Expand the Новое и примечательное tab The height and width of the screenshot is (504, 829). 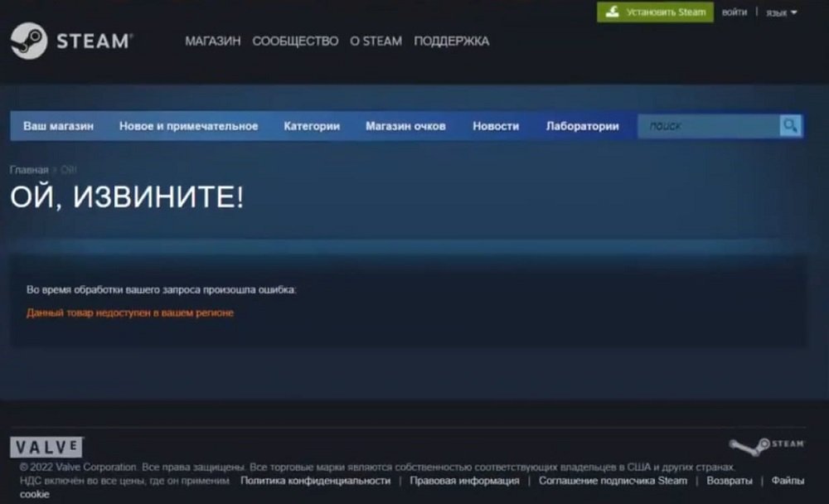(188, 126)
